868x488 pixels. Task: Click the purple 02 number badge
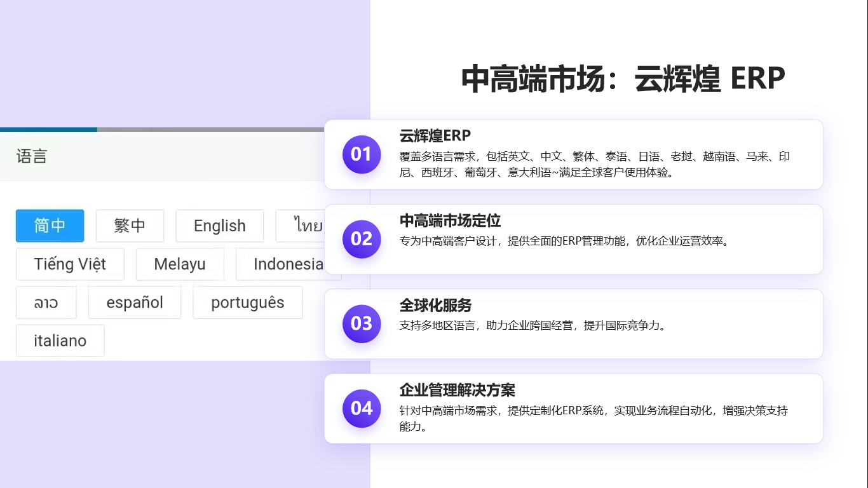pos(361,239)
